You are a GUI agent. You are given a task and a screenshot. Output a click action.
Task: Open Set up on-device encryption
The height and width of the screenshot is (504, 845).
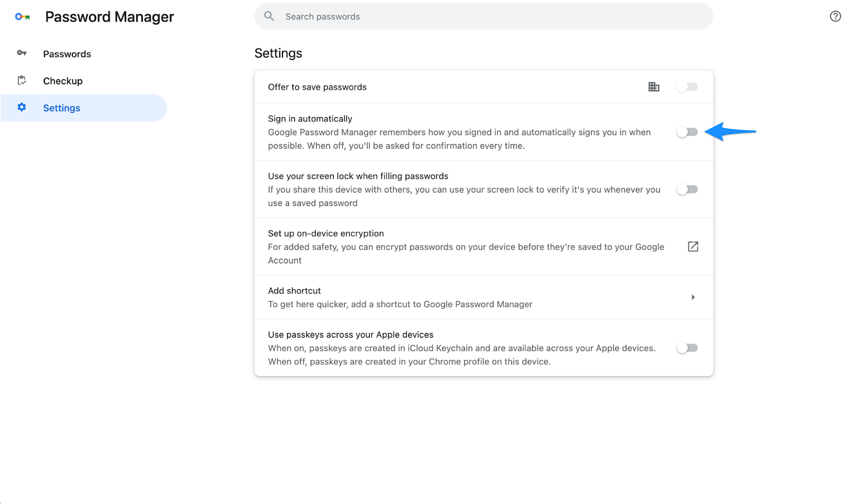tap(326, 233)
